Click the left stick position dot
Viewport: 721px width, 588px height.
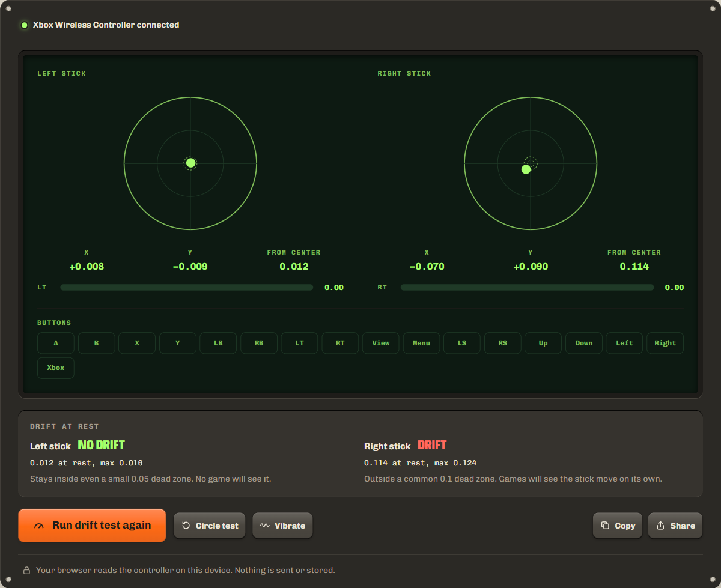click(190, 163)
